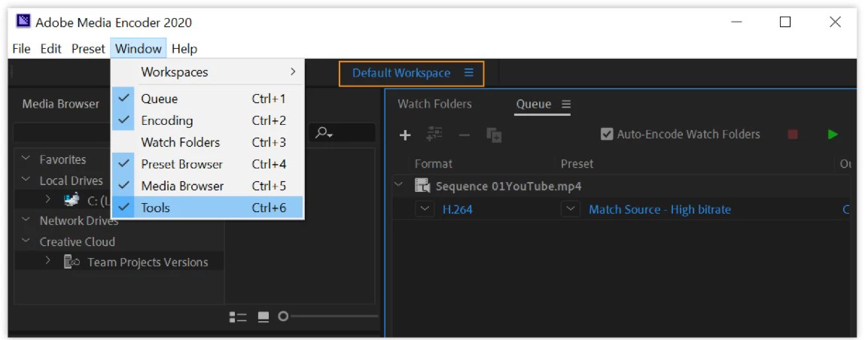Close the Media Encoder window
Screen dimensions: 868x340
836,22
